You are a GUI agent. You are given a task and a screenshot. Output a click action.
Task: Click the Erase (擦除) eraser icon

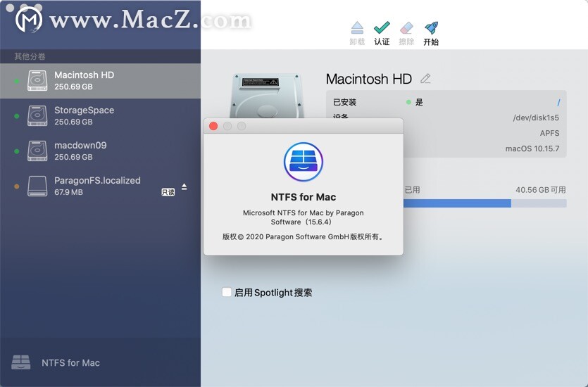click(x=406, y=28)
